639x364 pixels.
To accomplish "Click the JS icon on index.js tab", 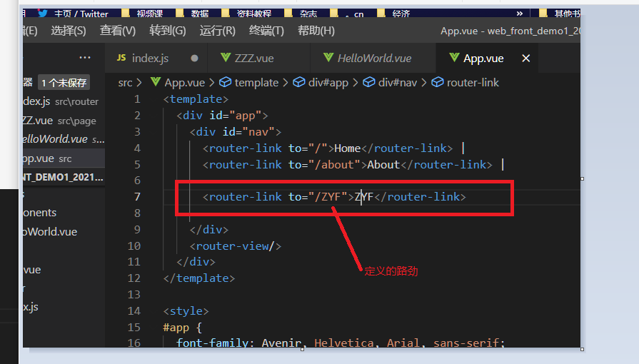I will point(121,58).
